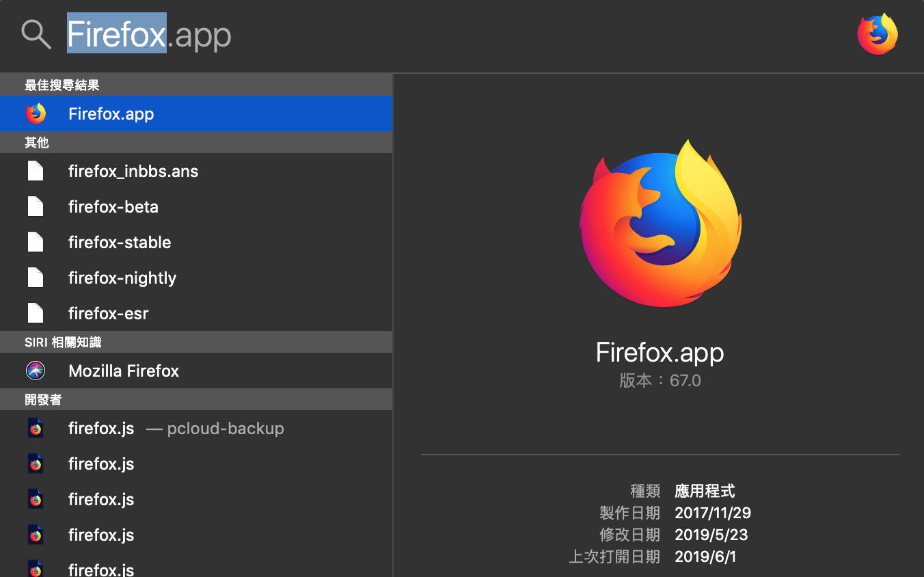Image resolution: width=924 pixels, height=577 pixels.
Task: Choose the firefox-stable result
Action: click(120, 242)
